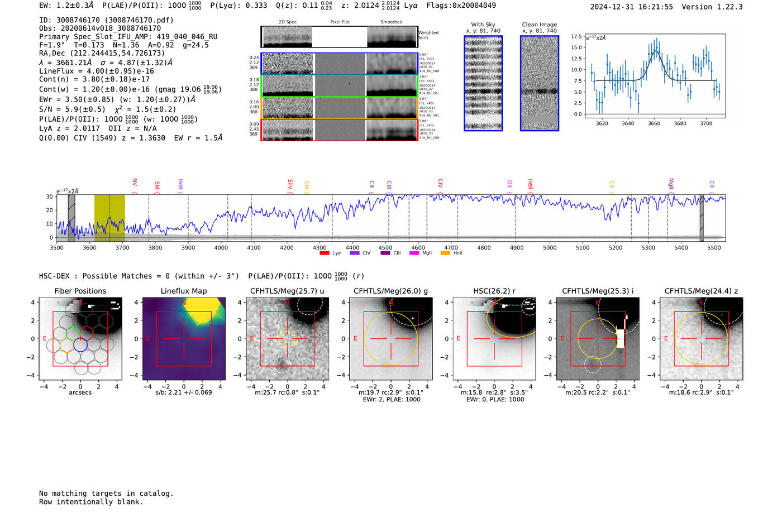Click the green fiber circle in Fiber Positions
The image size is (782, 532).
[x=73, y=333]
